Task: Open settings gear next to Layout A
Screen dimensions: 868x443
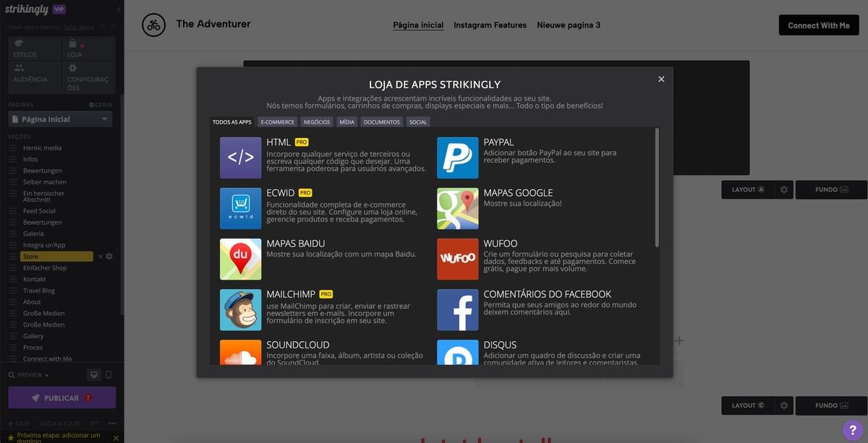Action: click(x=783, y=189)
